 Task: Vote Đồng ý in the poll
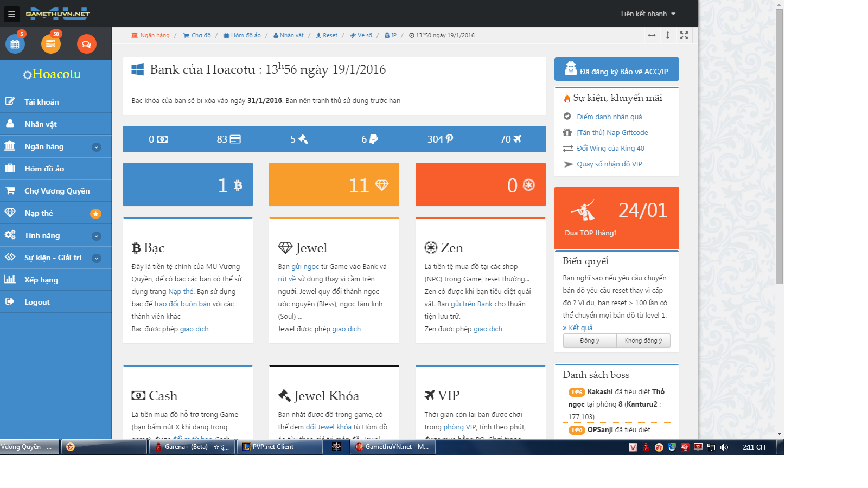click(590, 341)
